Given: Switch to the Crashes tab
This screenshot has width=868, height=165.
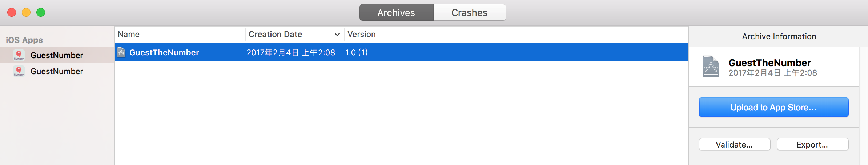Looking at the screenshot, I should pos(469,13).
